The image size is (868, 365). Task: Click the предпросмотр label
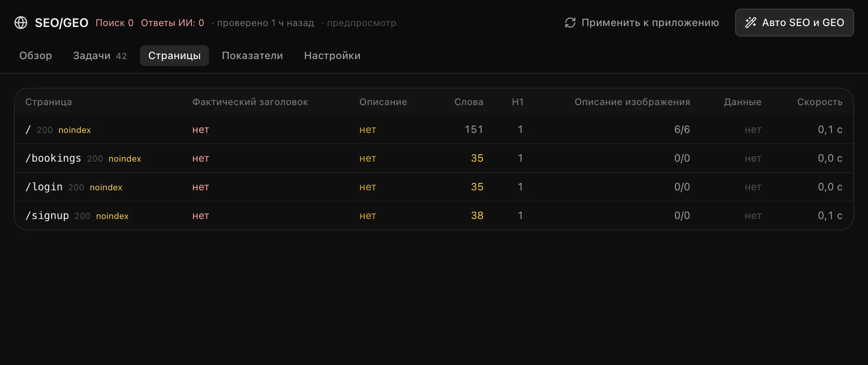tap(361, 23)
